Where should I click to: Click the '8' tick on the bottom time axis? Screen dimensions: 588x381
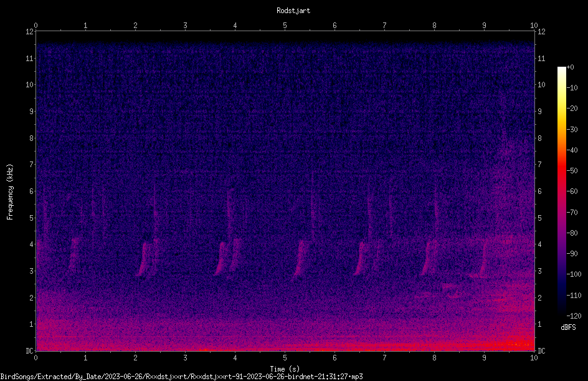(x=434, y=358)
